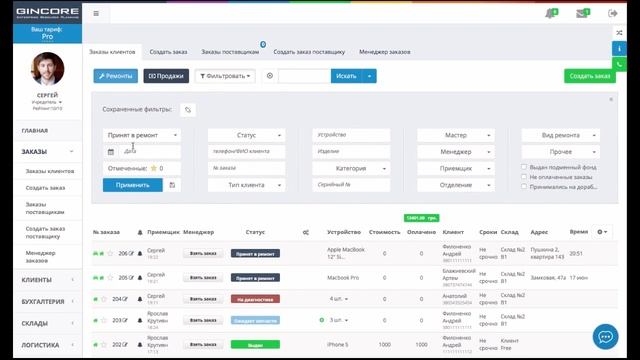
Task: Star order 205
Action: [110, 278]
